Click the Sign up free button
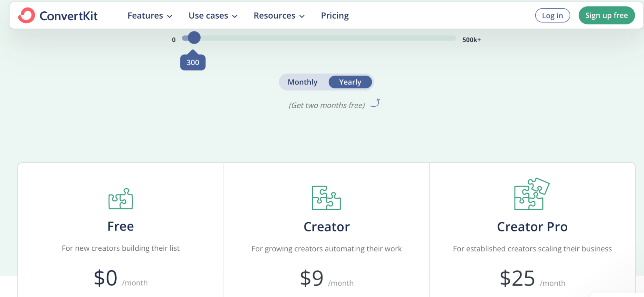Viewport: 644px width, 297px height. pos(607,15)
